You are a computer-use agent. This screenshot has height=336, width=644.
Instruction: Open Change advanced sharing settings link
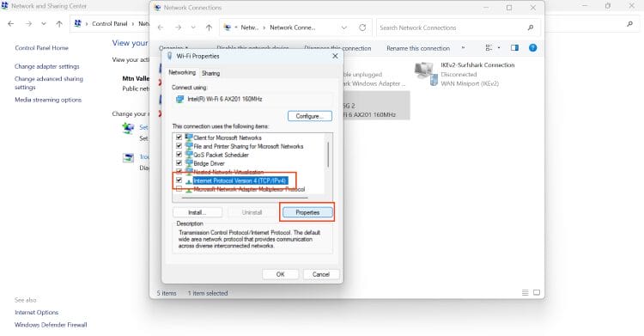(48, 82)
